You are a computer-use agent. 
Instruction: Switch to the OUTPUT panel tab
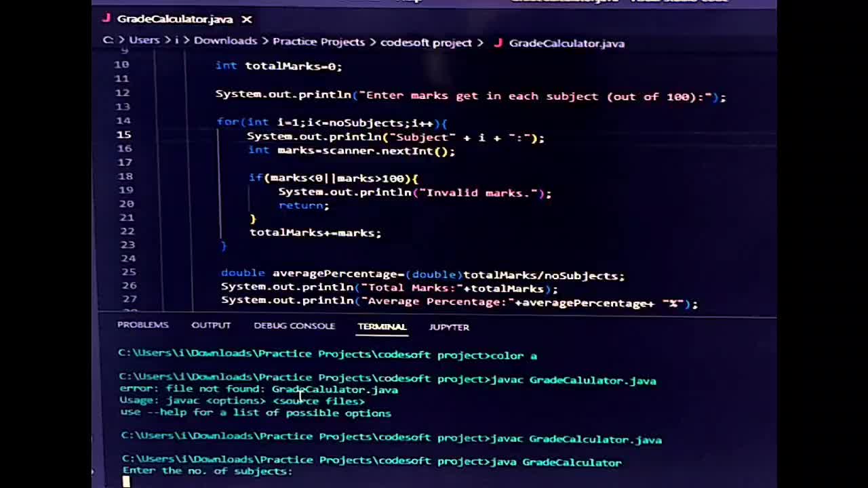[x=211, y=325]
